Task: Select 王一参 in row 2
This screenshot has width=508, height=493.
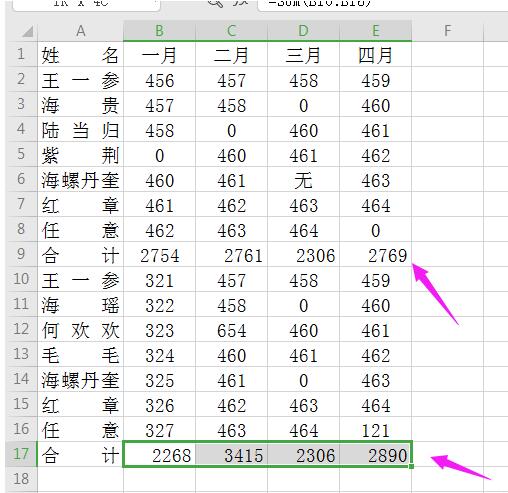Action: pos(80,79)
